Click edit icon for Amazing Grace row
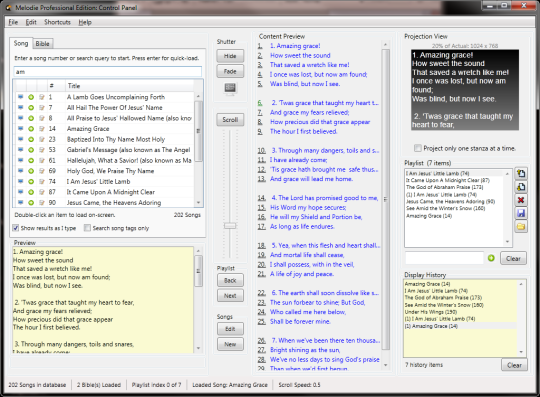The image size is (540, 397). [x=42, y=129]
